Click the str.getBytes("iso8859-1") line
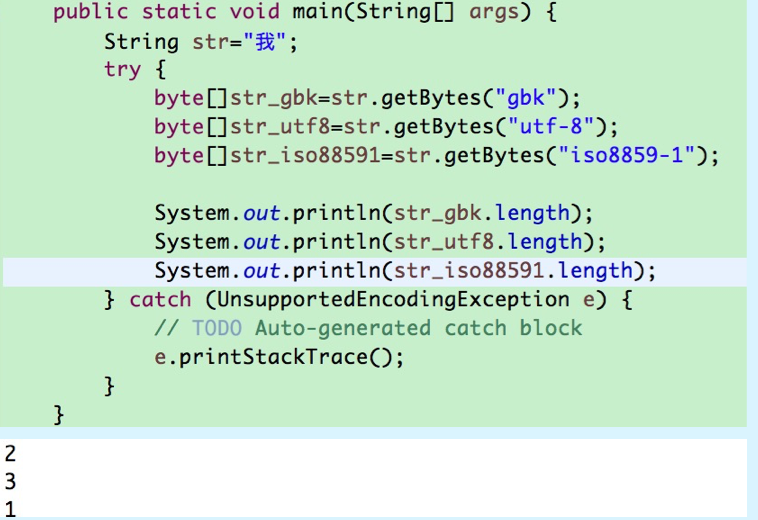758x520 pixels. (437, 156)
